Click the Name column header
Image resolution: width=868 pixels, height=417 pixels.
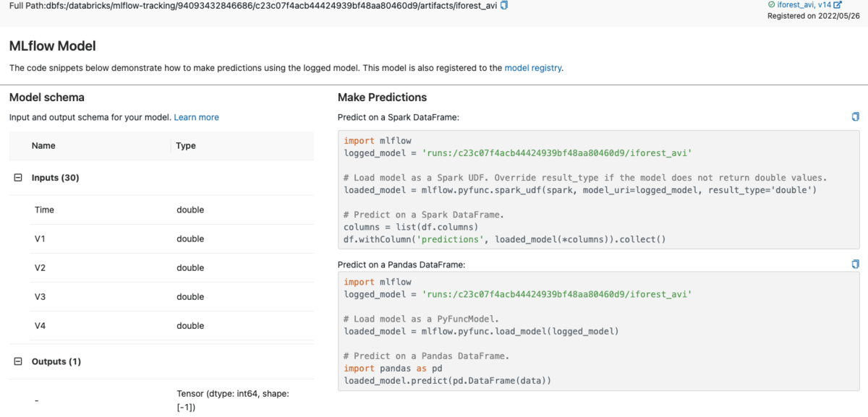tap(43, 146)
